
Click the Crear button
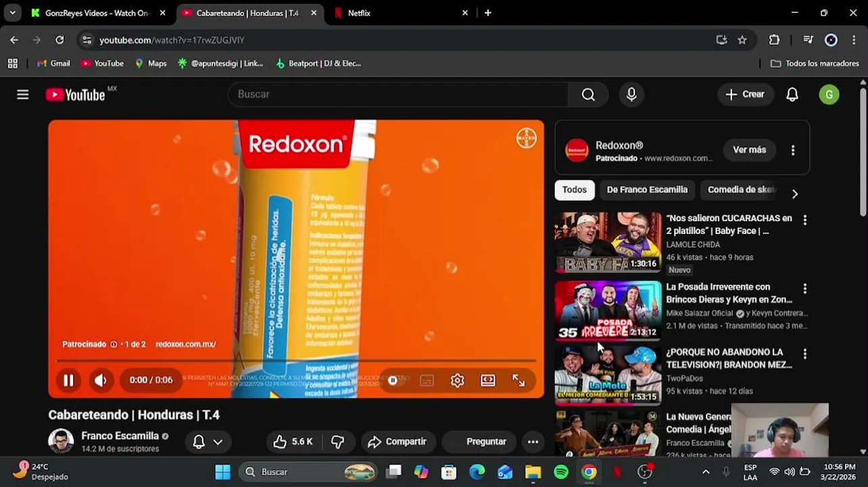(x=745, y=95)
